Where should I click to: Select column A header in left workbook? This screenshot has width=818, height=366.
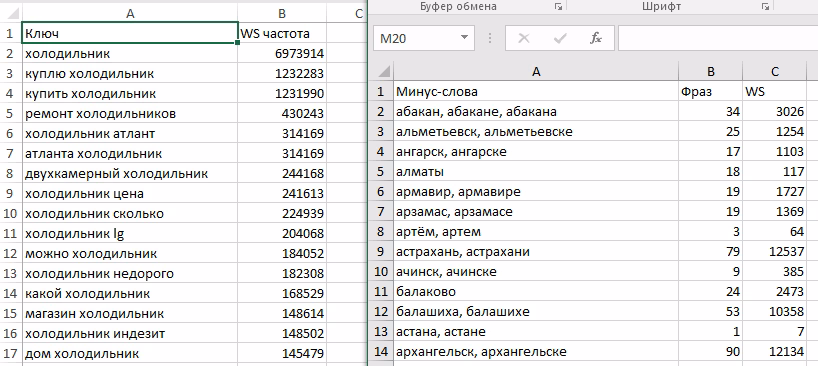click(x=130, y=14)
